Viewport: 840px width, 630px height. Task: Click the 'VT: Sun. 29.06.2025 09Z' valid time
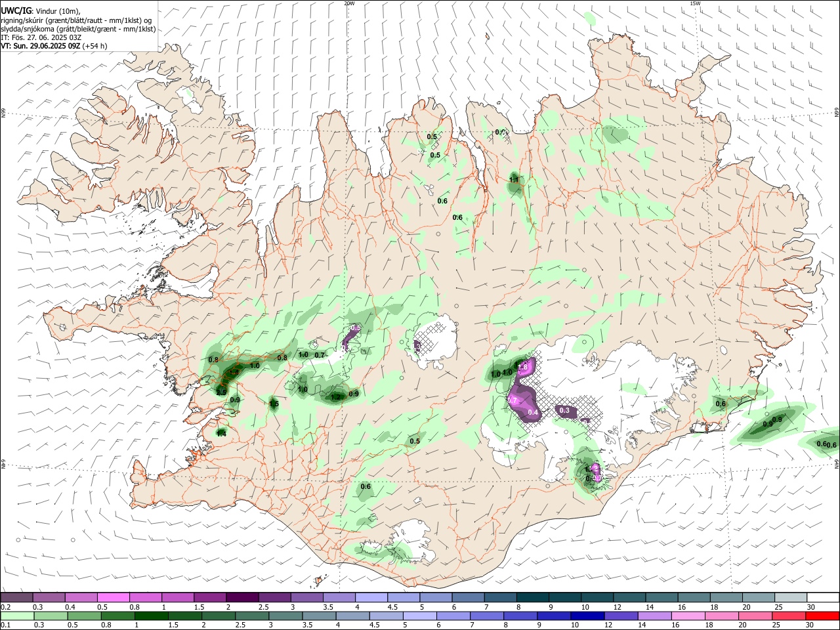point(41,46)
